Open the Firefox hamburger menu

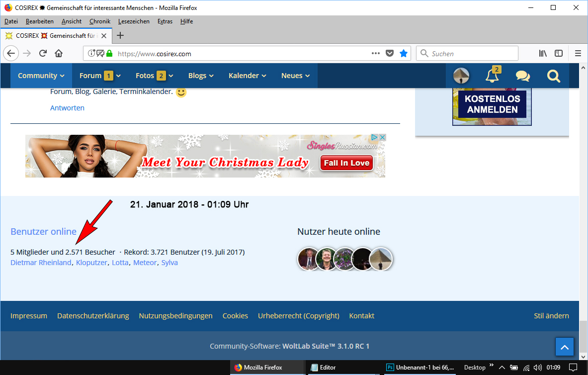tap(578, 54)
